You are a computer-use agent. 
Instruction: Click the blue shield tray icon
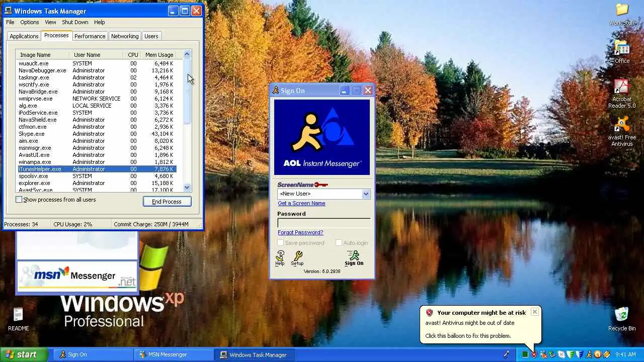click(x=580, y=354)
